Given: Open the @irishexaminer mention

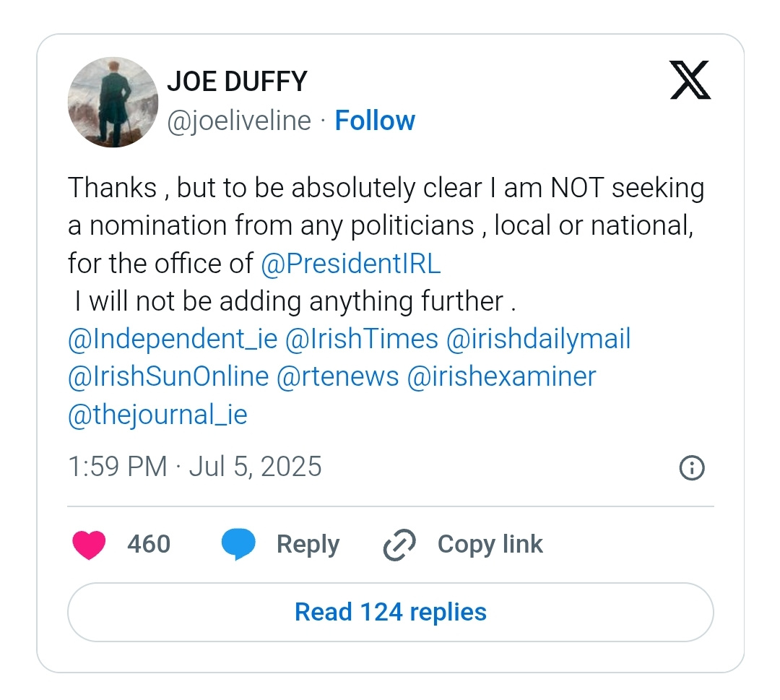Looking at the screenshot, I should [x=501, y=376].
